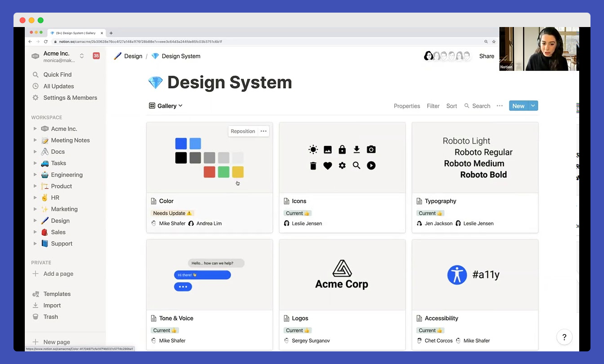604x364 pixels.
Task: Expand the HR page toggle
Action: (35, 197)
